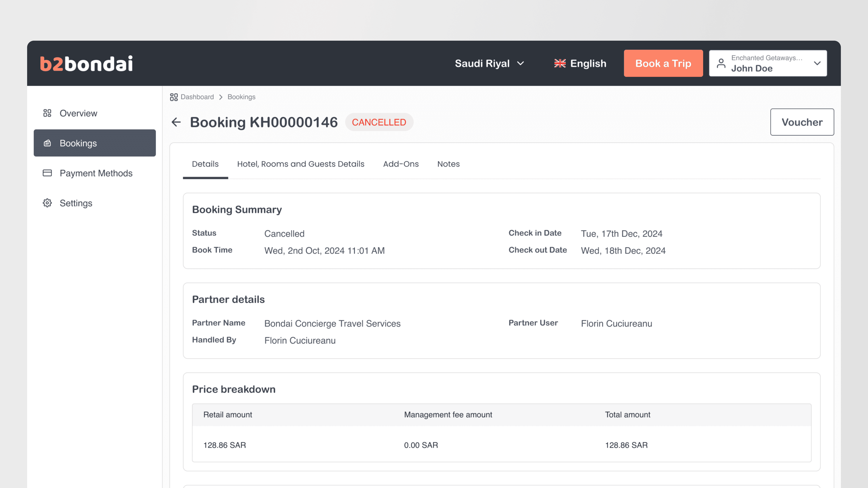Image resolution: width=868 pixels, height=488 pixels.
Task: Click the 128.86 SAR retail amount cell
Action: [224, 445]
